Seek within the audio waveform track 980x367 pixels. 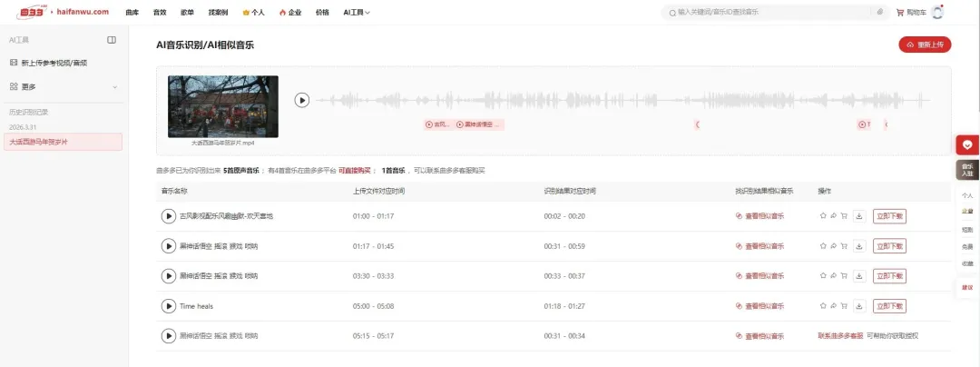coord(622,100)
